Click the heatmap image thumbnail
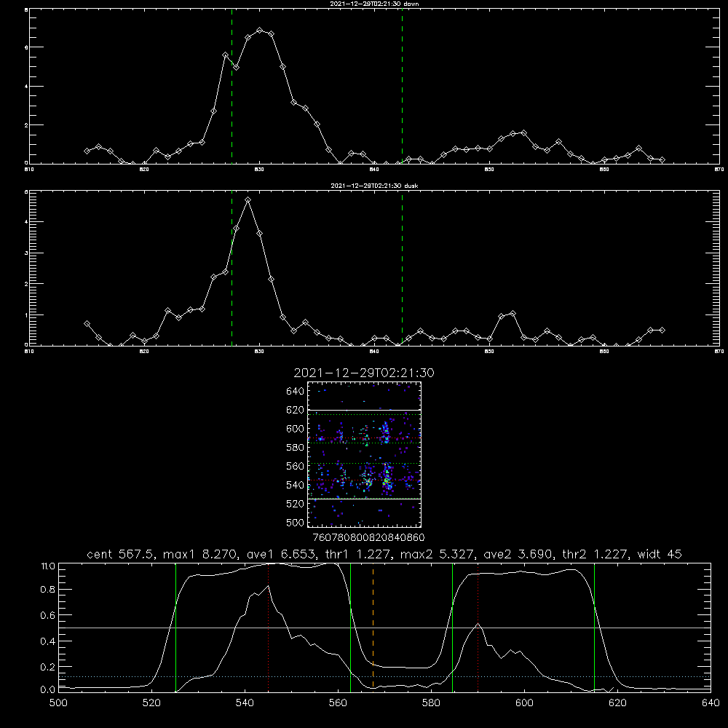The width and height of the screenshot is (728, 728). tap(364, 454)
